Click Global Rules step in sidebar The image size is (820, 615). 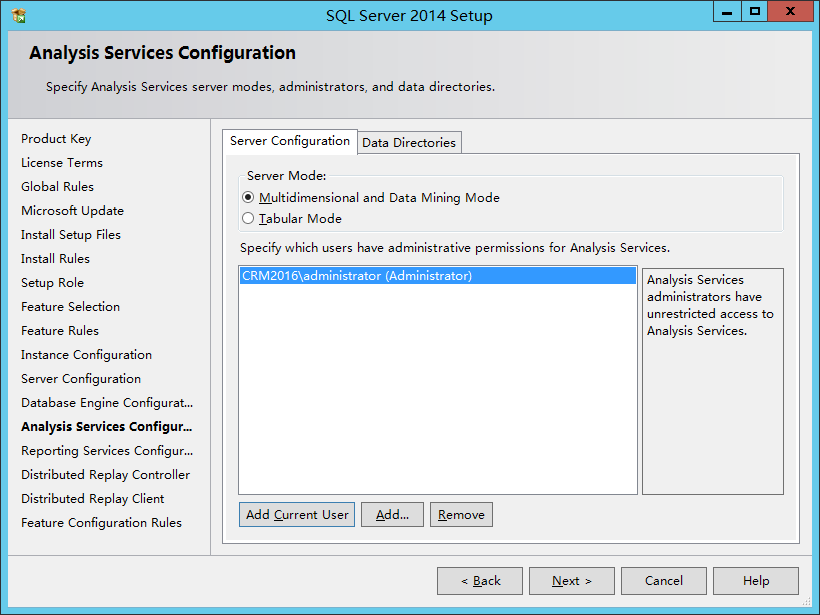(58, 187)
